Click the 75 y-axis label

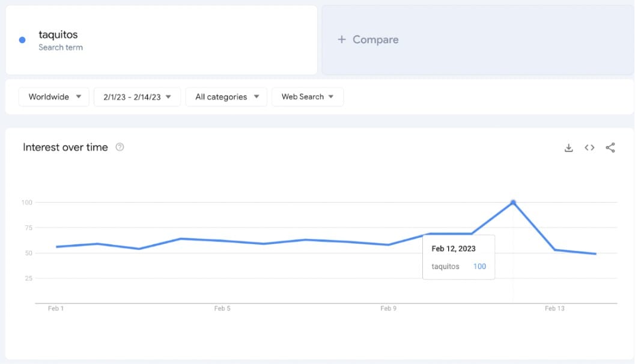pos(28,228)
